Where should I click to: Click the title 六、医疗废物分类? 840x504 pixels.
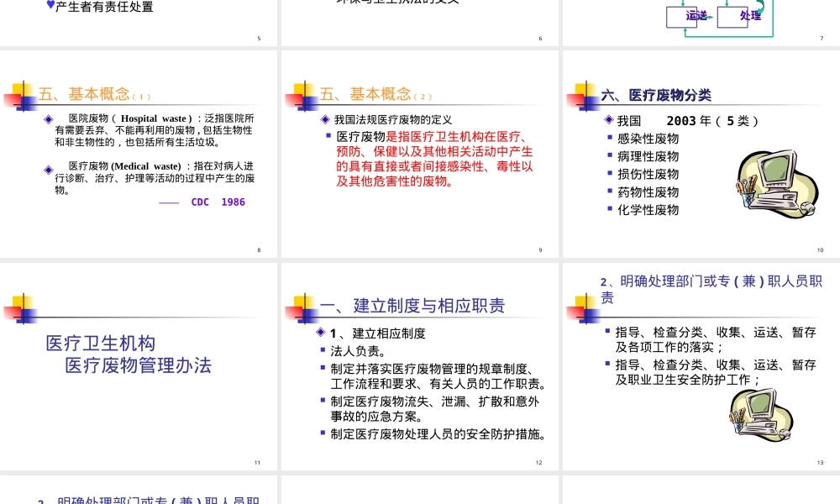click(656, 95)
